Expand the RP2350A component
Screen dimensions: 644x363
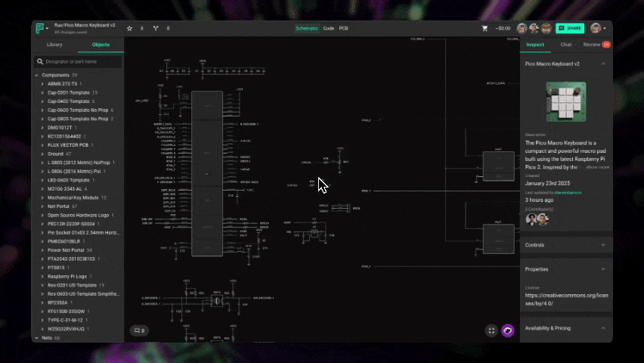coord(42,302)
